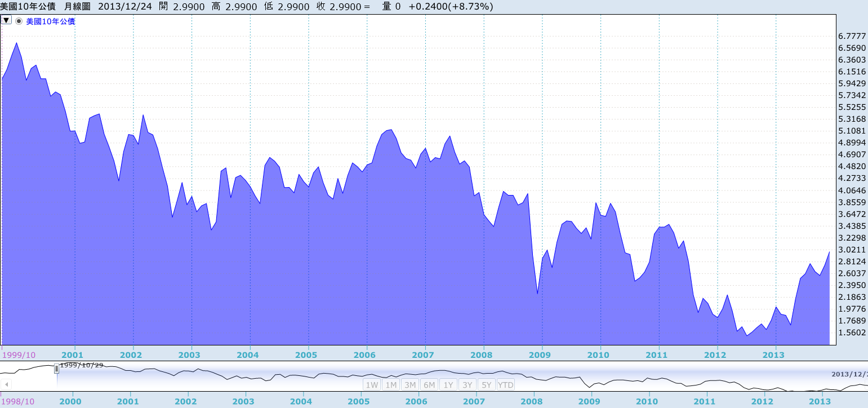Select the 美國10年公債 radio button
The image size is (868, 408).
(x=19, y=21)
